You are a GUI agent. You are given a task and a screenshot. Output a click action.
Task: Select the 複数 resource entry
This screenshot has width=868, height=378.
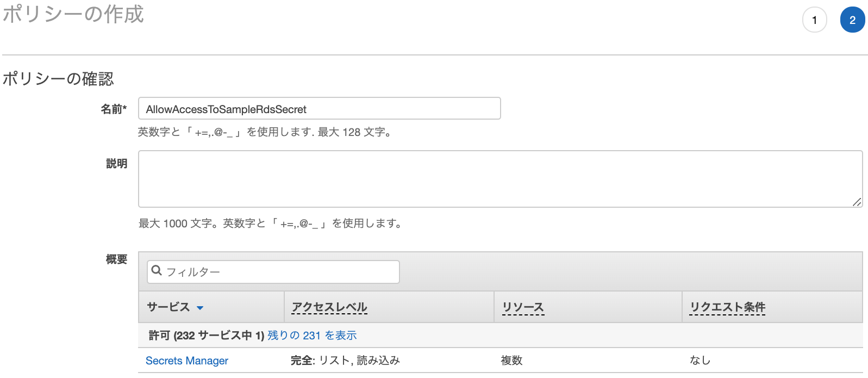511,361
